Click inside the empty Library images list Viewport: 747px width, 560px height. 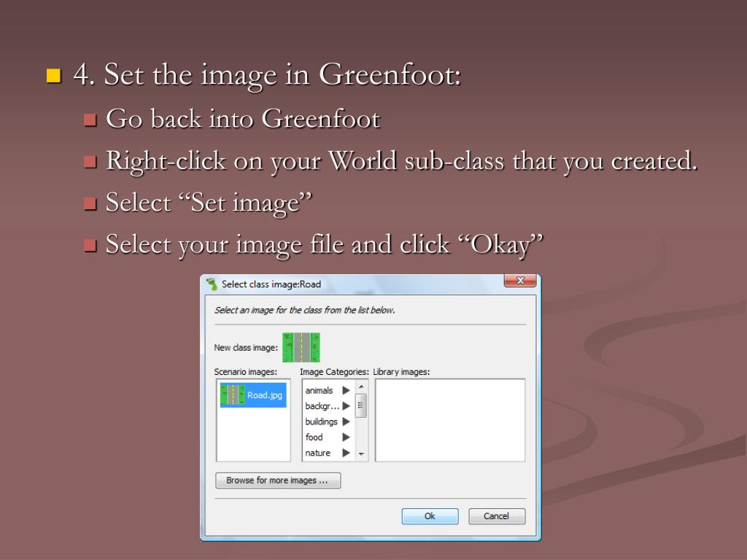point(450,421)
